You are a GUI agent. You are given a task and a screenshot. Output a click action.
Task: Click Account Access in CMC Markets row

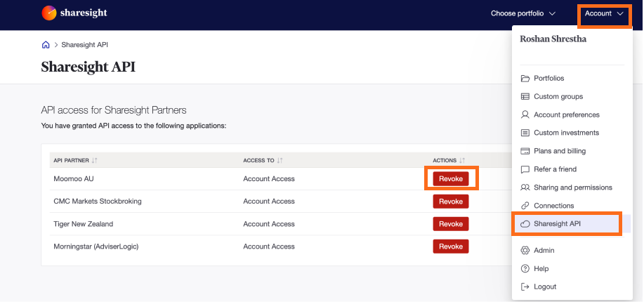pyautogui.click(x=268, y=202)
